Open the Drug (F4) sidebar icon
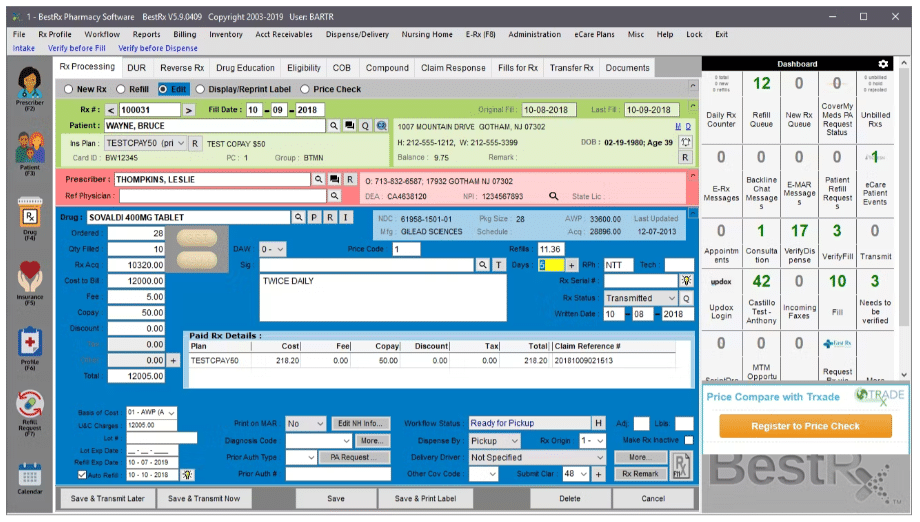920x522 pixels. (x=29, y=219)
